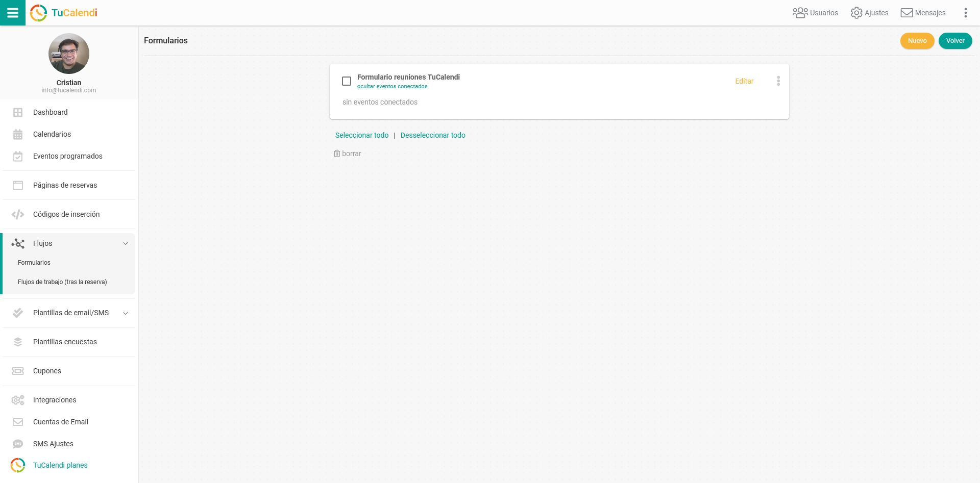The image size is (980, 483).
Task: Open Cuentas de Email menu label
Action: pyautogui.click(x=61, y=422)
